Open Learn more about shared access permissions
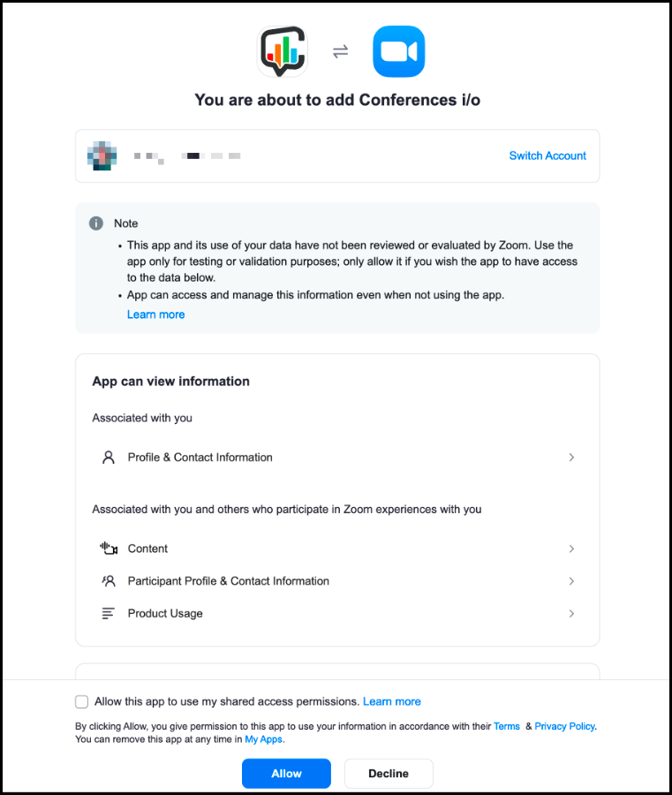The image size is (672, 795). (x=392, y=701)
